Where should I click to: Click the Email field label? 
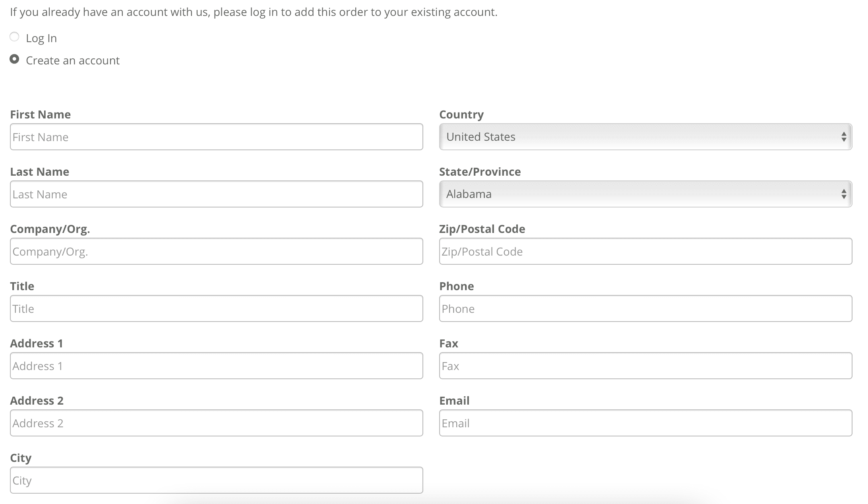454,401
